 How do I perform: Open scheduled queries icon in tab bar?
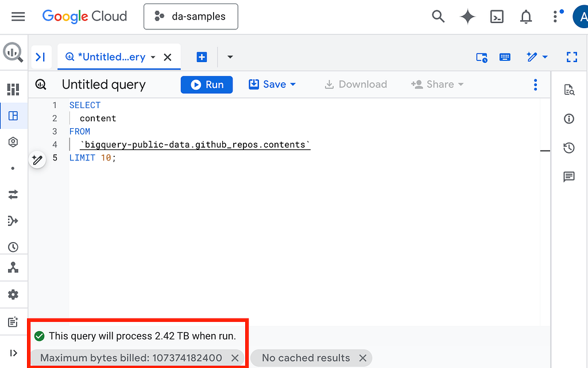(x=482, y=57)
